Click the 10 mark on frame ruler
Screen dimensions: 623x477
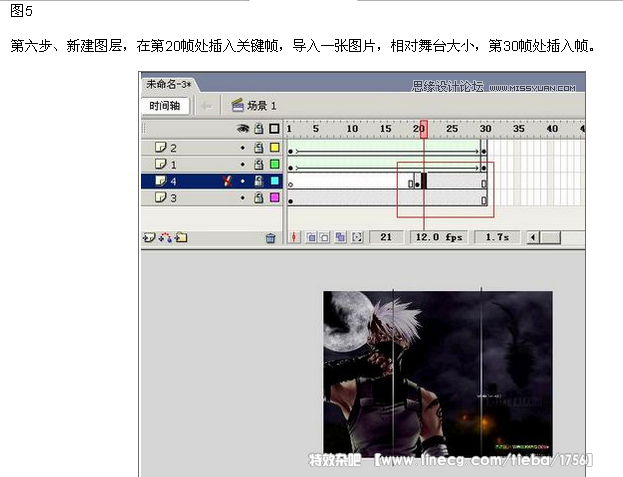352,129
